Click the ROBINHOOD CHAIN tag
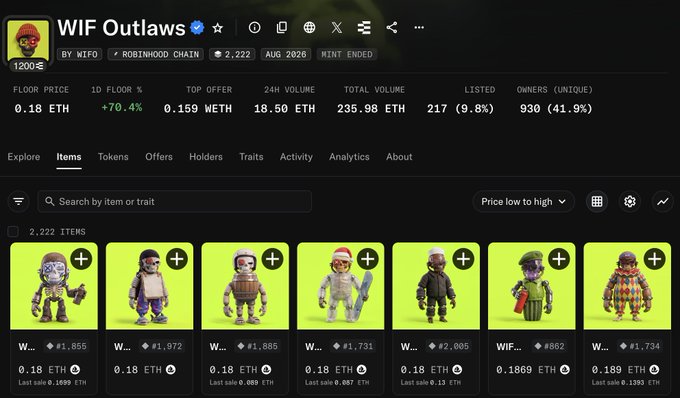 [x=156, y=54]
